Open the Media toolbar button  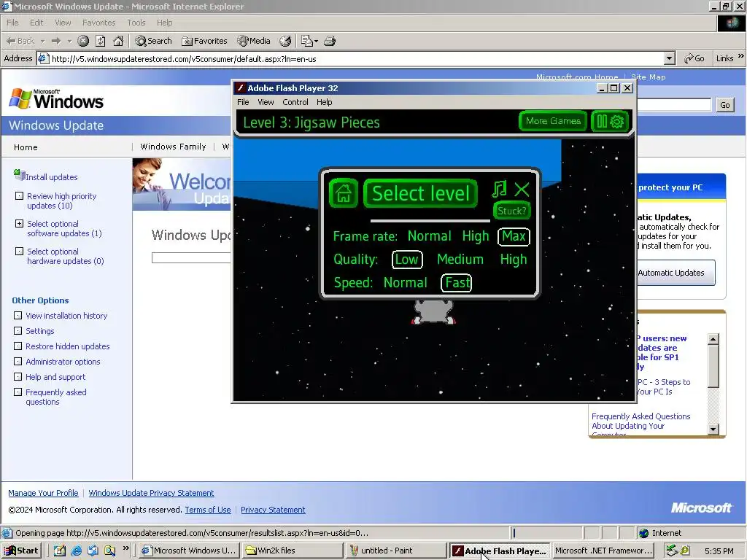[x=254, y=41]
